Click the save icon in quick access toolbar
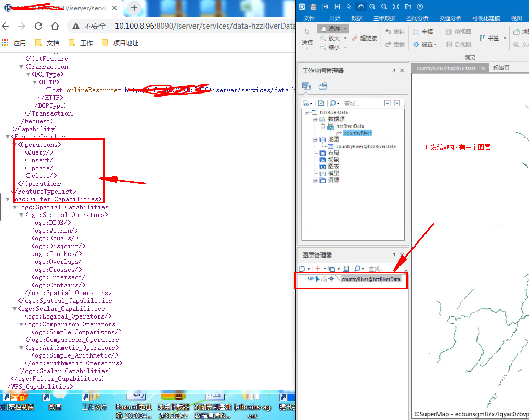This screenshot has width=529, height=420. click(x=313, y=7)
